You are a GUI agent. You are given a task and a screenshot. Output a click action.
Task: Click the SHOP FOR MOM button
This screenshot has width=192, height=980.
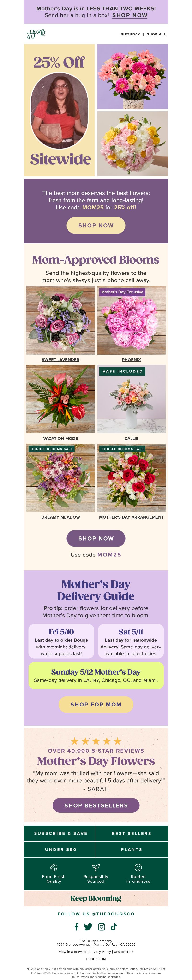96,705
